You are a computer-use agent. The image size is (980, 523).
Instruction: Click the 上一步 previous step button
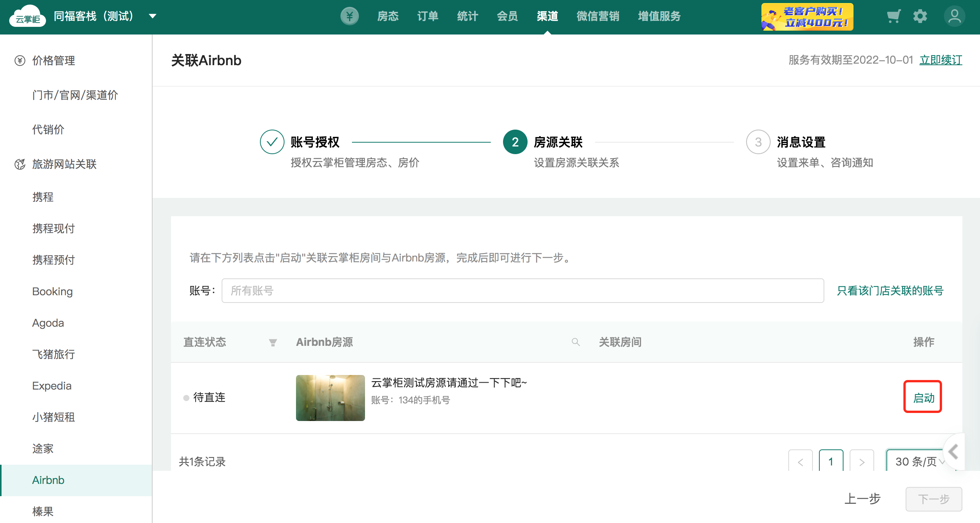point(862,499)
